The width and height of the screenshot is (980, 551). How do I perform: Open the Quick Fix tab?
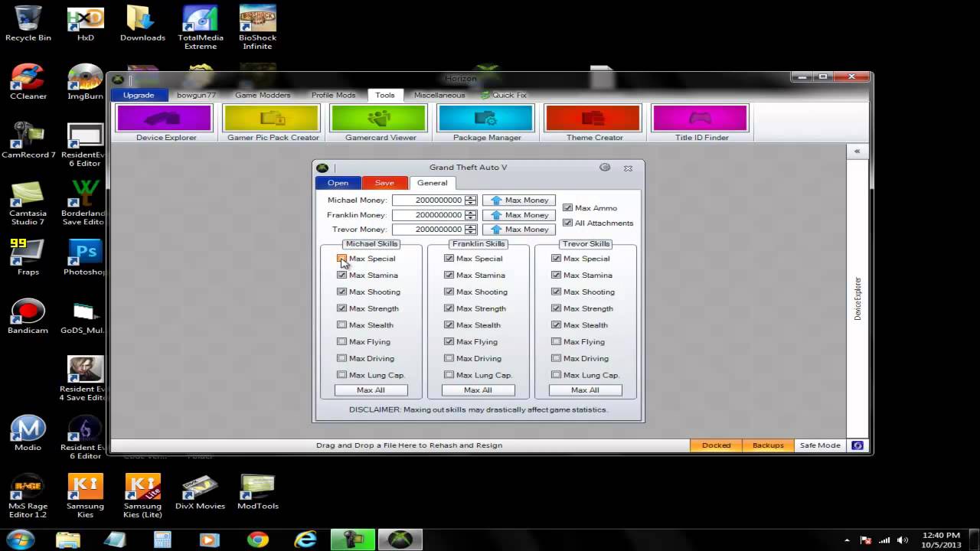(x=504, y=96)
